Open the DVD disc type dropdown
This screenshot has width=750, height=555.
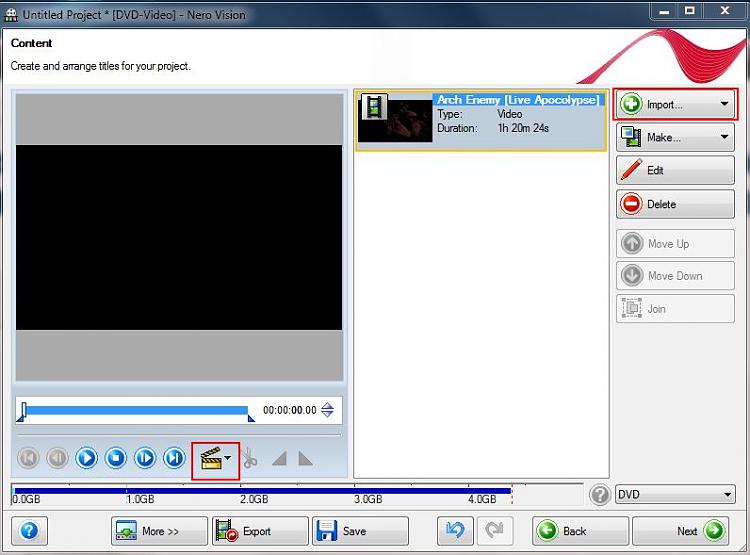(675, 494)
